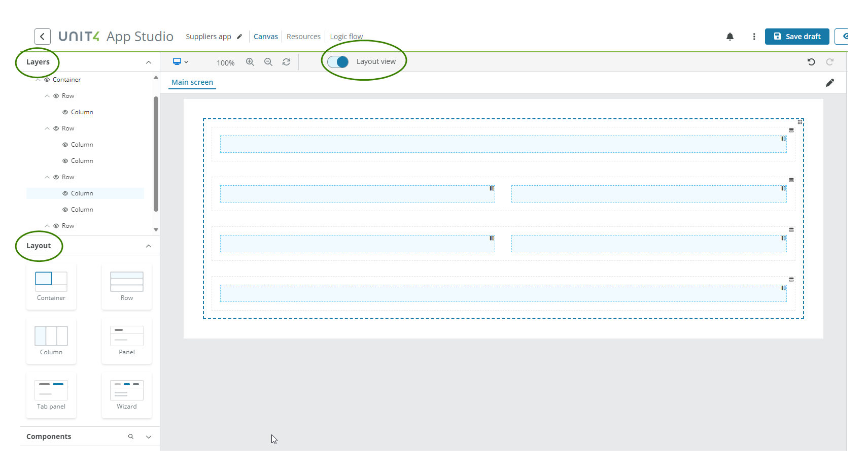Select the zoom out magnifier icon
868x471 pixels.
tap(268, 61)
